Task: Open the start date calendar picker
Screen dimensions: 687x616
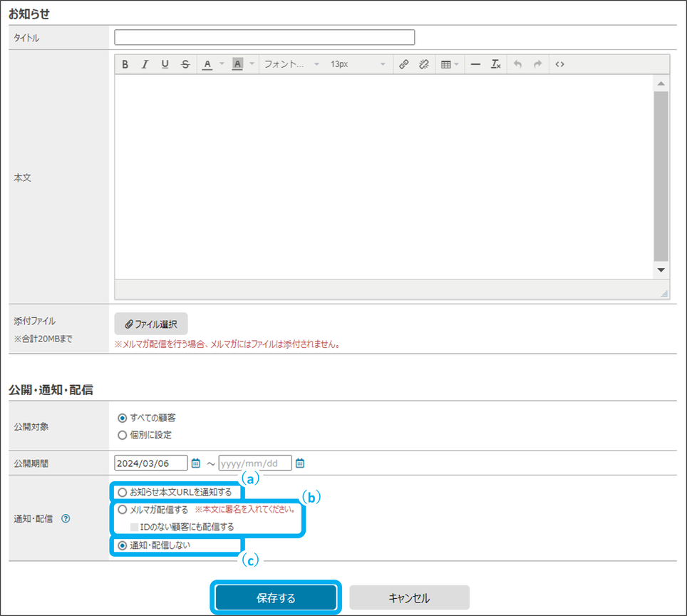Action: [x=196, y=463]
